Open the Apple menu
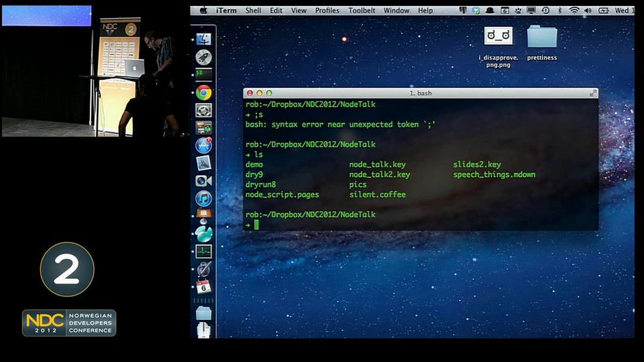 pos(203,11)
